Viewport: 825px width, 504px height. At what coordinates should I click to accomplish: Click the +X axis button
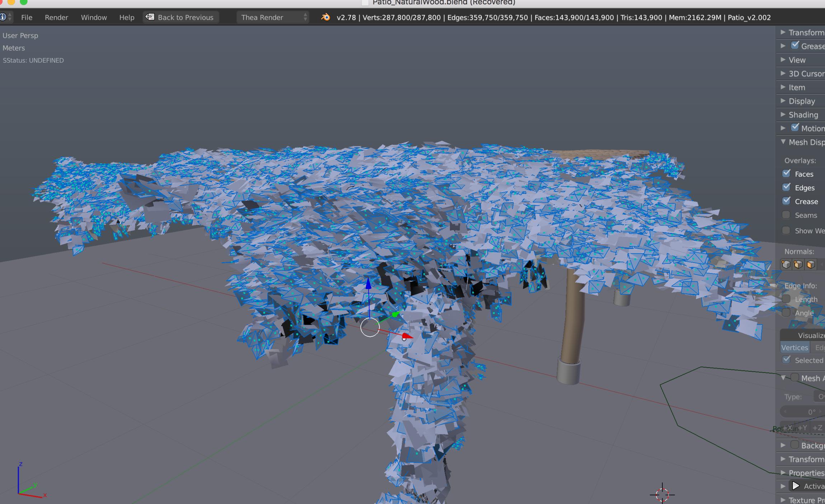click(x=787, y=427)
